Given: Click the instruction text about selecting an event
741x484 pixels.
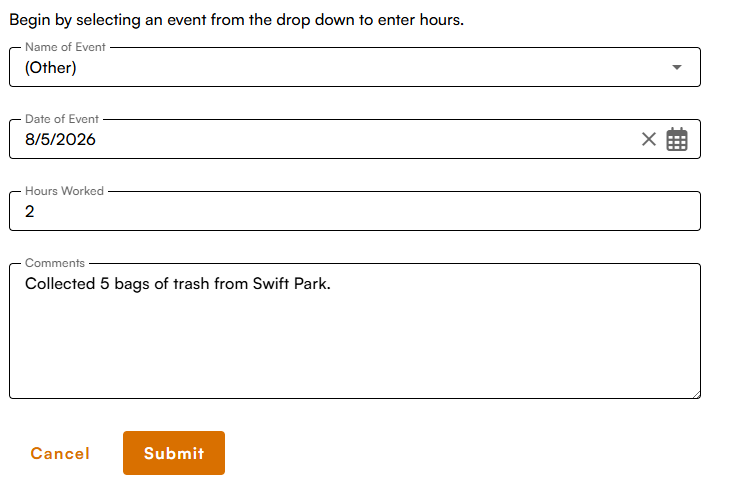Looking at the screenshot, I should (236, 20).
